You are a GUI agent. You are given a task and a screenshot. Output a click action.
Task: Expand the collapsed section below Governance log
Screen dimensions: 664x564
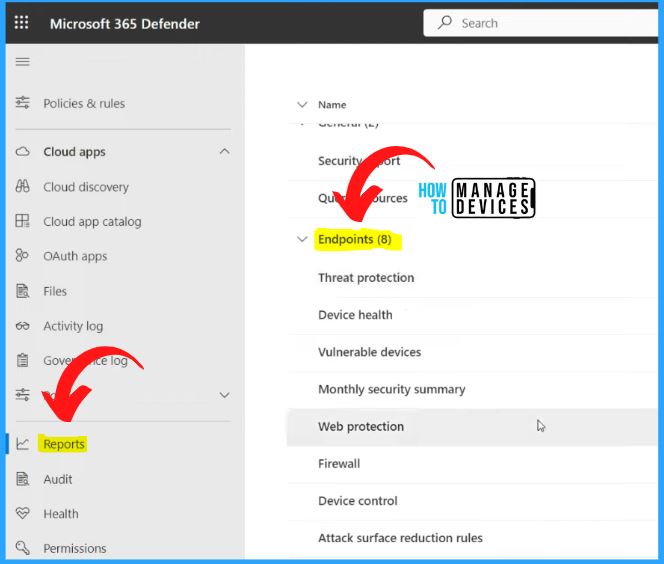224,395
